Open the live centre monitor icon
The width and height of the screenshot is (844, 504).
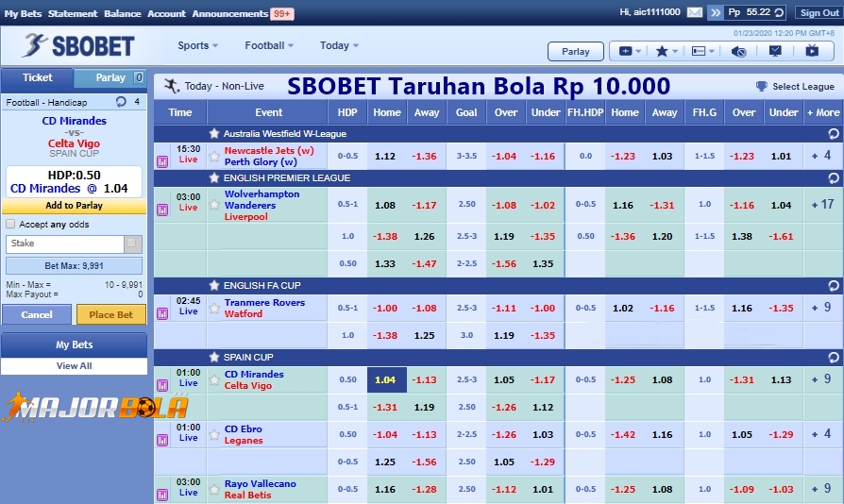coord(775,51)
